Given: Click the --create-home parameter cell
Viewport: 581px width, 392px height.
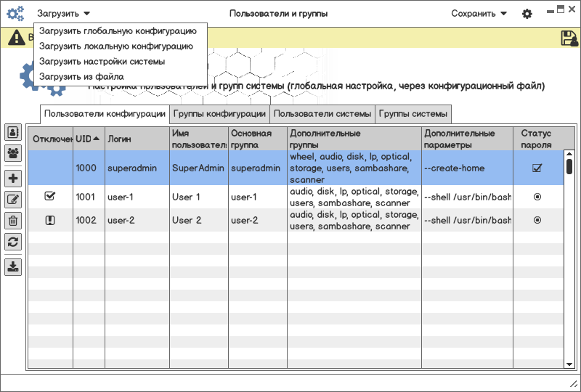Looking at the screenshot, I should pyautogui.click(x=467, y=168).
